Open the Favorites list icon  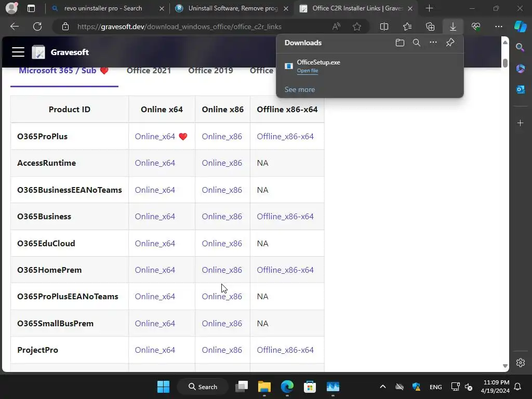click(407, 26)
